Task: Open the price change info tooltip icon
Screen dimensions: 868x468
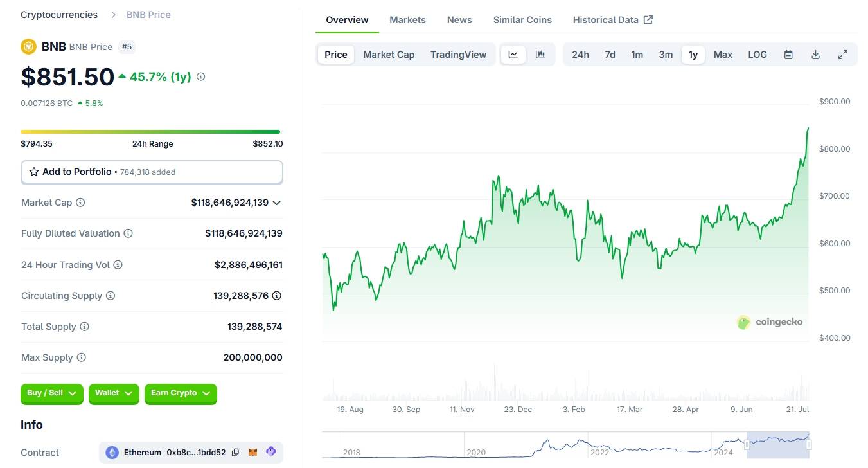Action: click(x=200, y=76)
